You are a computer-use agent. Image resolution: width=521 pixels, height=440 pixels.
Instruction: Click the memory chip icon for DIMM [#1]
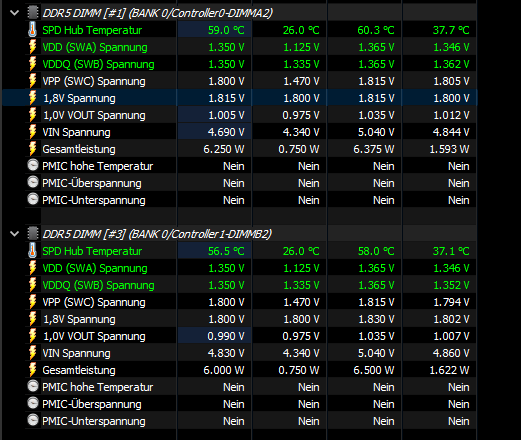(x=33, y=13)
